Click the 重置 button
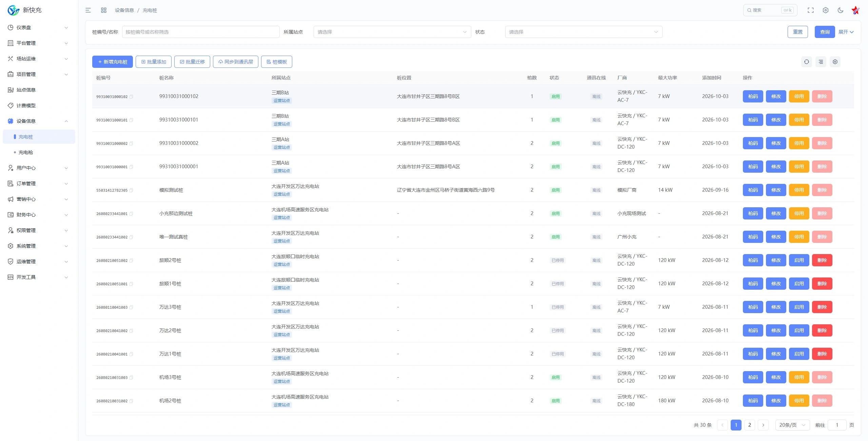868x441 pixels. (x=798, y=32)
